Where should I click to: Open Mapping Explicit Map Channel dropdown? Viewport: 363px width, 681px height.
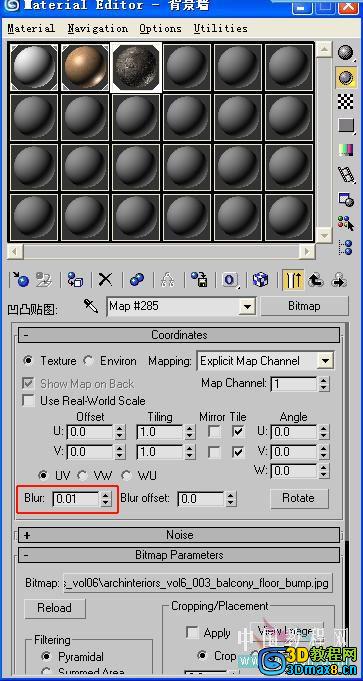click(325, 361)
